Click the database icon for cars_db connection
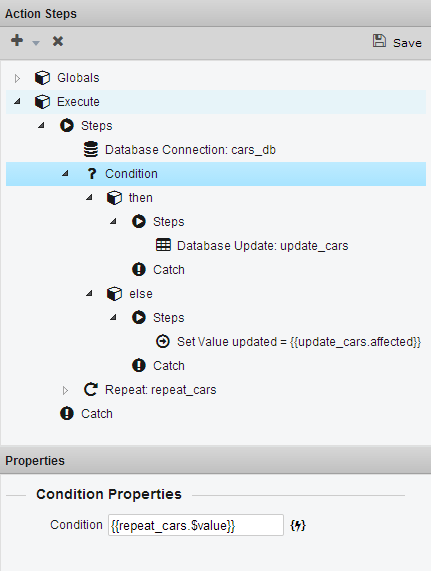 pos(91,149)
